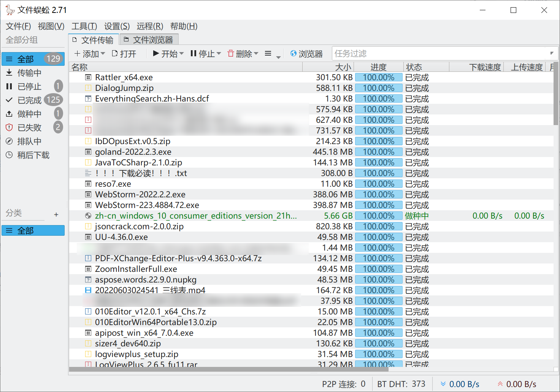Image resolution: width=560 pixels, height=392 pixels.
Task: Expand the toolbar overflow arrow
Action: click(279, 57)
